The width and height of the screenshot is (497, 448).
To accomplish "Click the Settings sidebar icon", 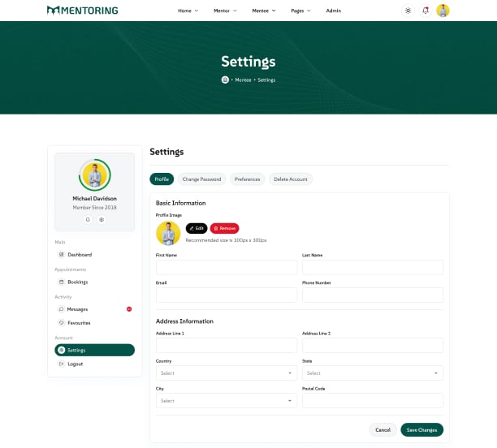I will pos(62,350).
